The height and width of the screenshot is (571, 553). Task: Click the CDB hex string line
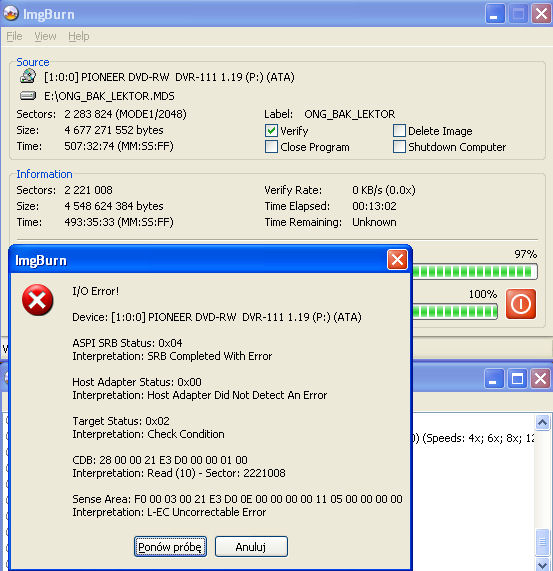(160, 460)
